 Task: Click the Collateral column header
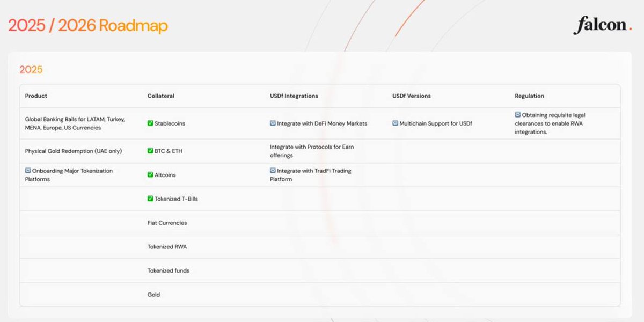pyautogui.click(x=161, y=96)
